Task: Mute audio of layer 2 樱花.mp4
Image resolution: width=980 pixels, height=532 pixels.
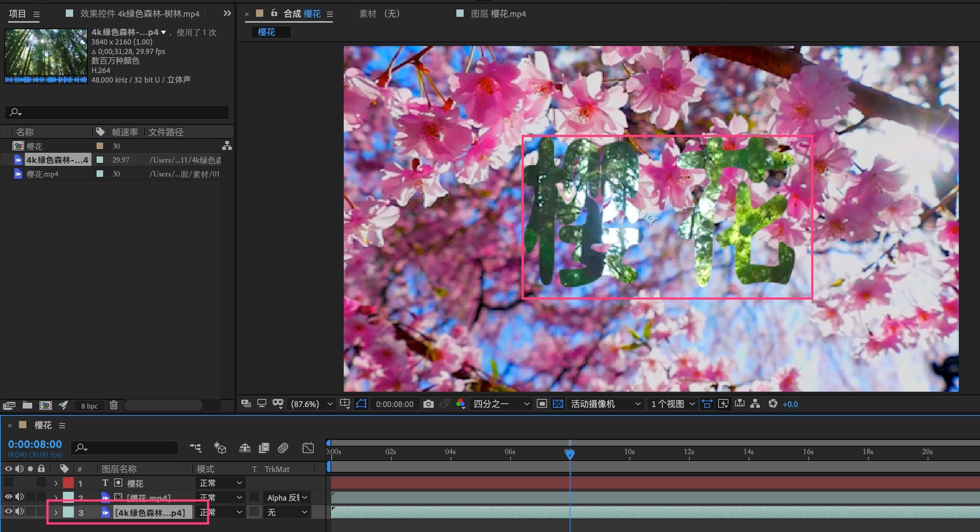Action: (19, 497)
